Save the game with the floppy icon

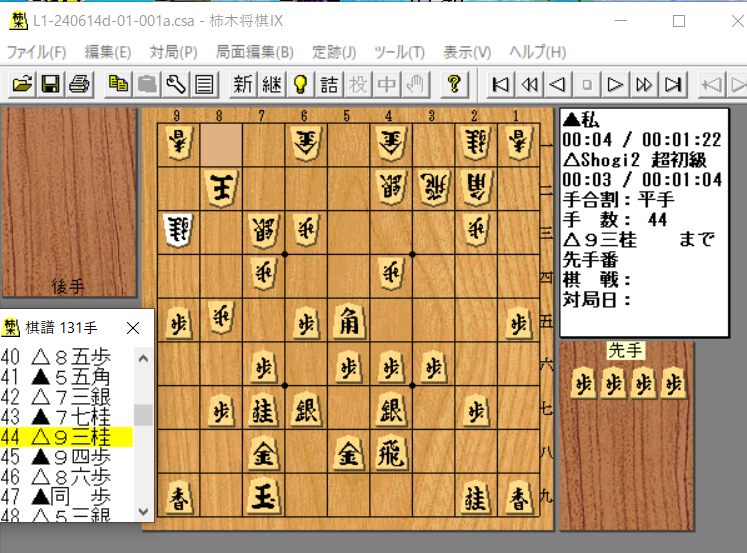point(50,85)
